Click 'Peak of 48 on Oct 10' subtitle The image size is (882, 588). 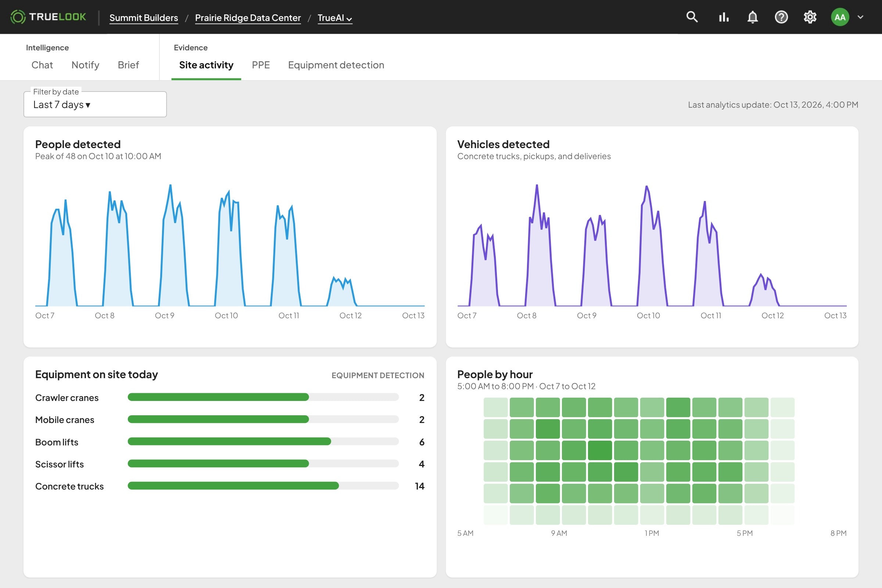click(x=98, y=157)
